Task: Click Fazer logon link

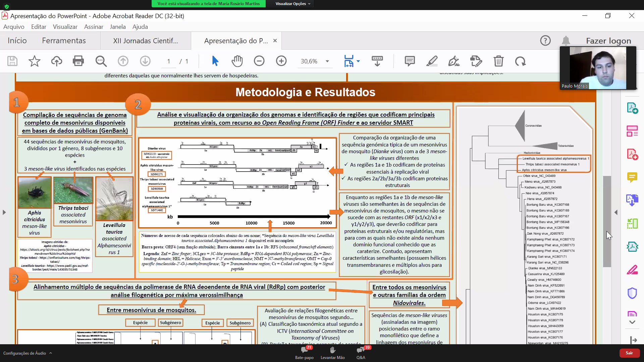Action: point(608,41)
